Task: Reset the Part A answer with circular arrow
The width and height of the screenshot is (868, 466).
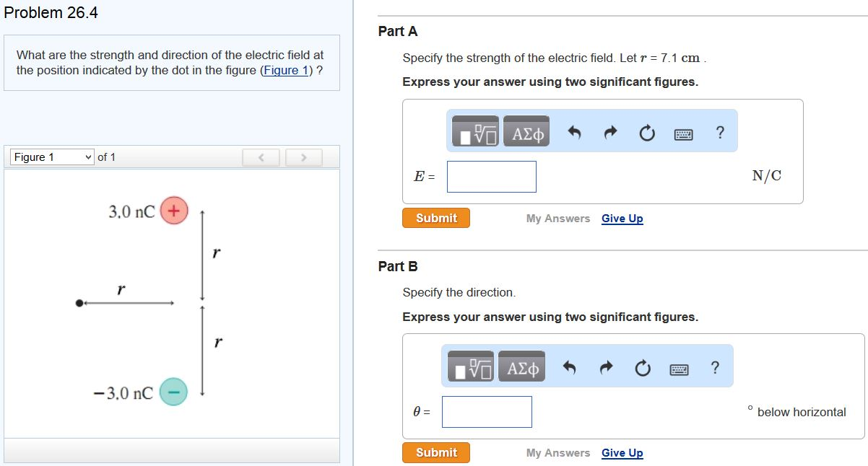Action: (x=647, y=131)
